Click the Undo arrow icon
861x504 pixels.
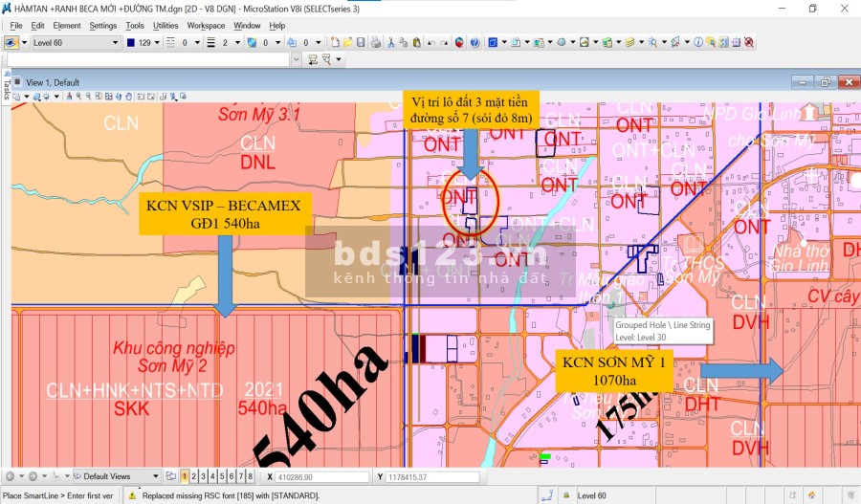(x=431, y=42)
